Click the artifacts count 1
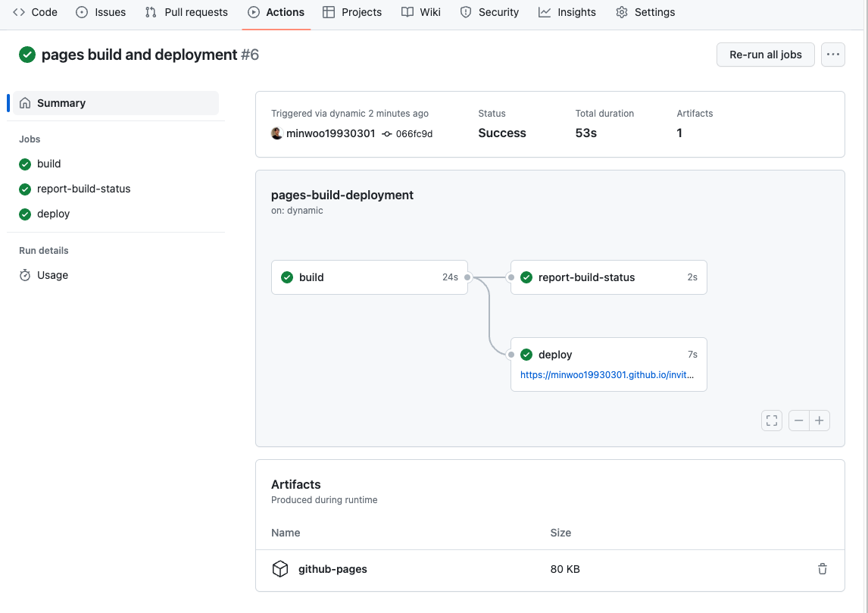The image size is (868, 613). coord(679,133)
